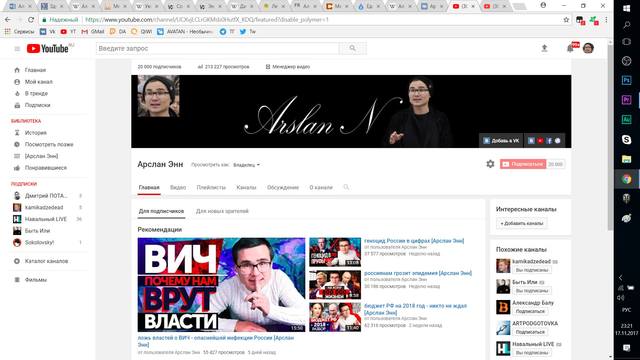Open File Explorer from the taskbar
Image resolution: width=640 pixels, height=360 pixels.
point(627,159)
